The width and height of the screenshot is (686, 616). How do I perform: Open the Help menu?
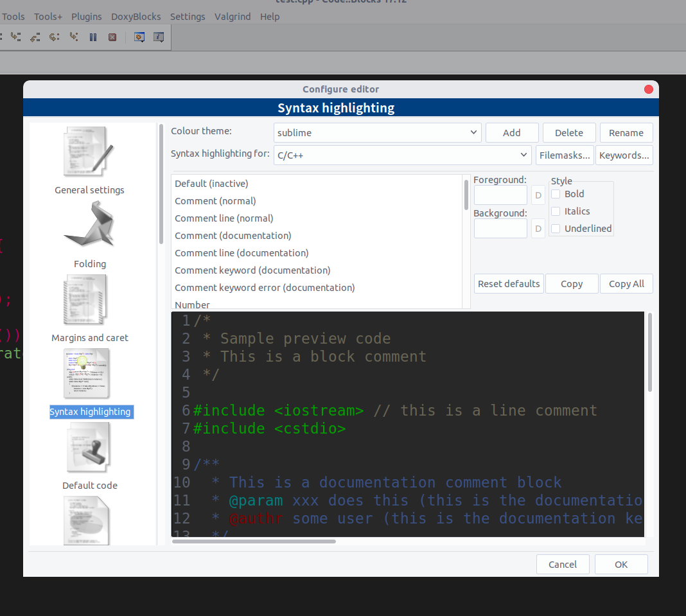[x=270, y=17]
